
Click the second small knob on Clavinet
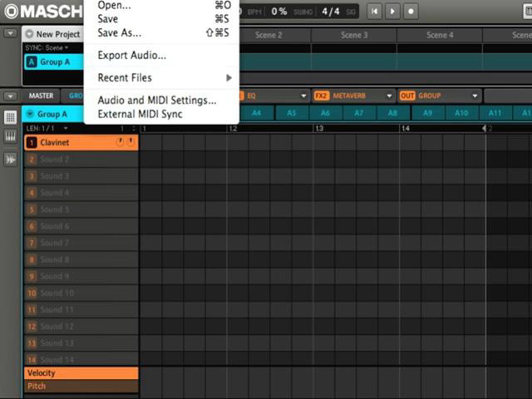click(131, 142)
